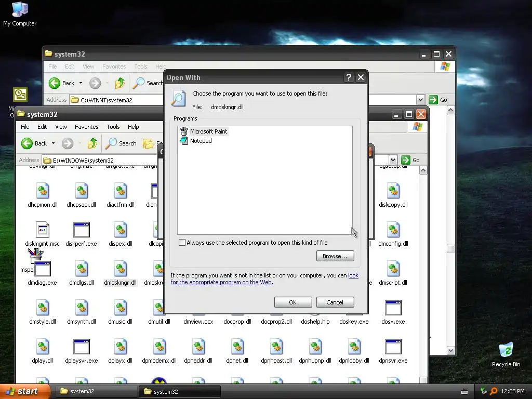532x399 pixels.
Task: Open the Start menu
Action: [x=25, y=391]
